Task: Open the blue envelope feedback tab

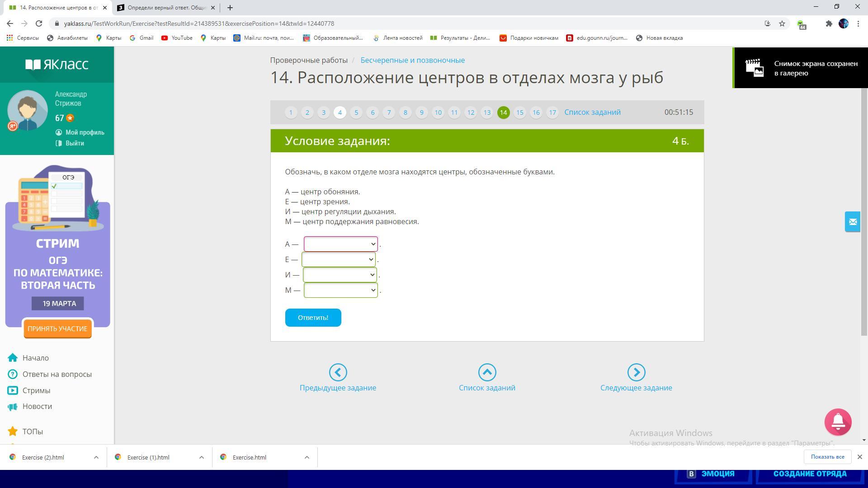Action: tap(852, 222)
